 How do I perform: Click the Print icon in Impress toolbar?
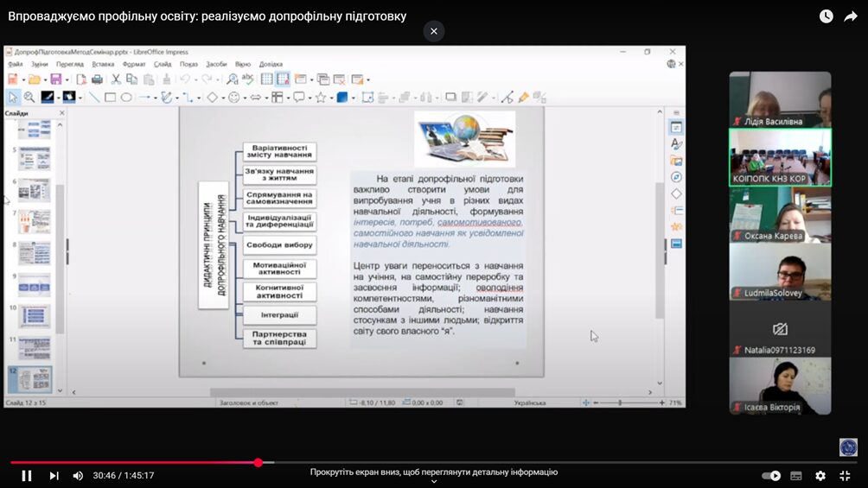point(97,79)
